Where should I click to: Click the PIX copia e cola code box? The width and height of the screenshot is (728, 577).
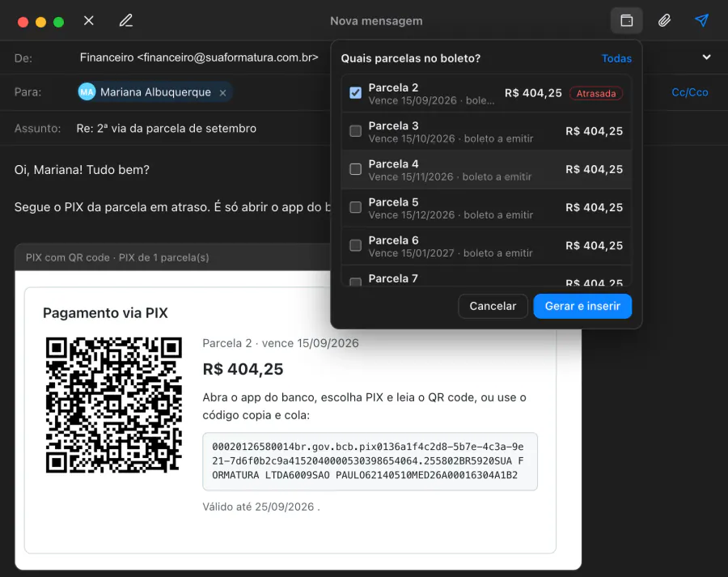point(370,461)
